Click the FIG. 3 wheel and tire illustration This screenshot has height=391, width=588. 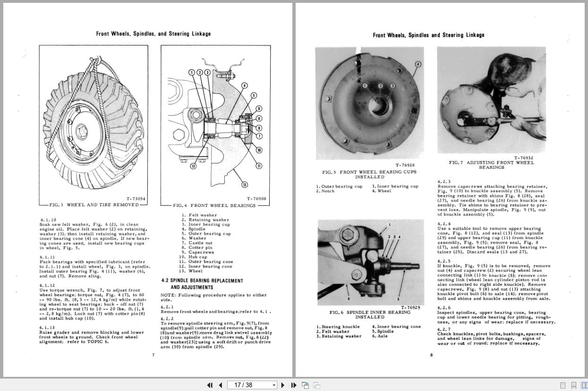click(x=94, y=123)
